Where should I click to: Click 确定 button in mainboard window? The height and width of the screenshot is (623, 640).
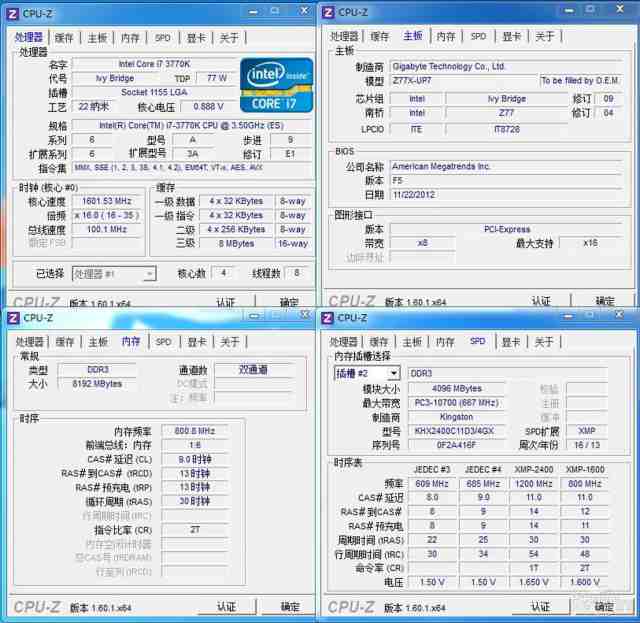(x=604, y=301)
